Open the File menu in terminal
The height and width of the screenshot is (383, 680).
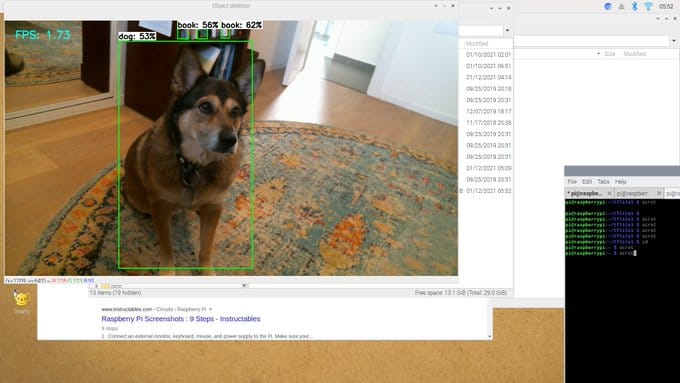pos(572,181)
